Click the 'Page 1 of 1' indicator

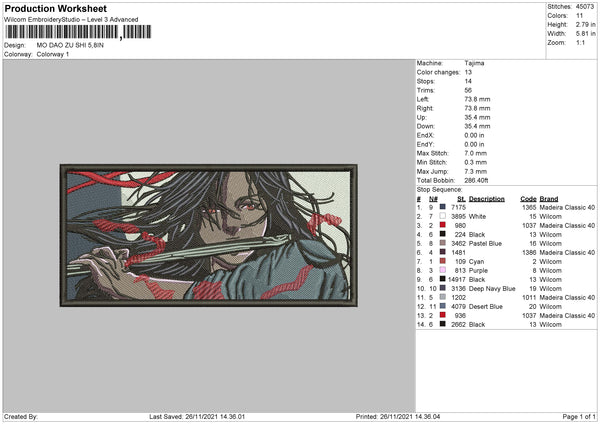click(579, 417)
